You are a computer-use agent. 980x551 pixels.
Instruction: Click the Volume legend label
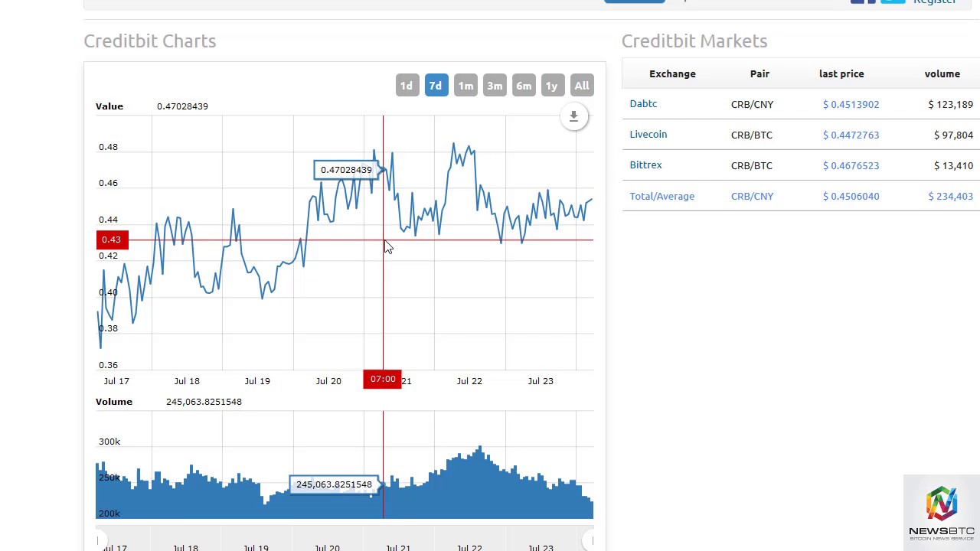point(114,402)
